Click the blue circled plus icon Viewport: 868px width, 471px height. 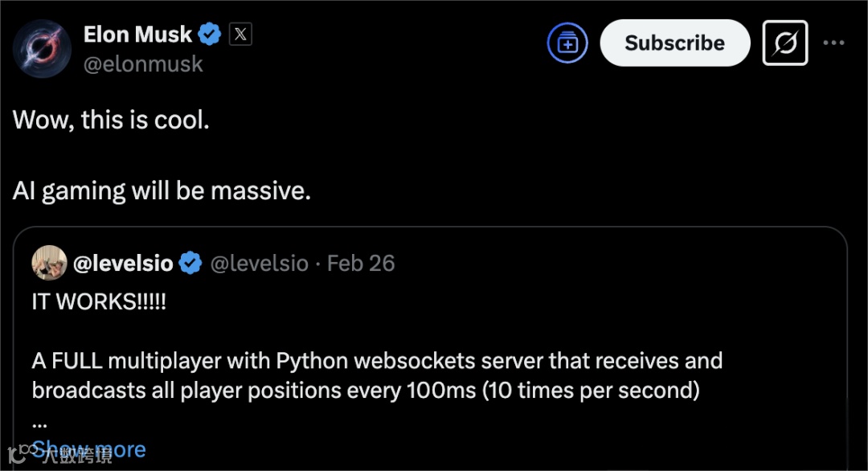point(567,43)
